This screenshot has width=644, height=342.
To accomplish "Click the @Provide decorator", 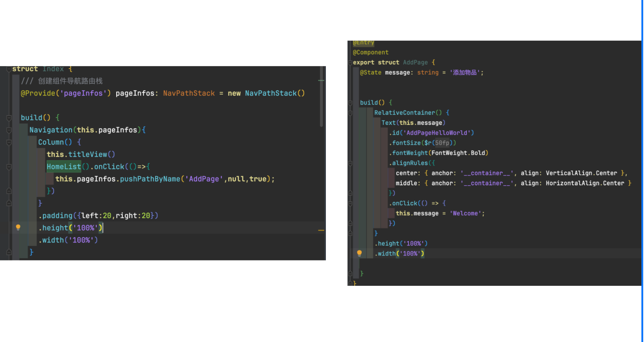I will pyautogui.click(x=38, y=93).
